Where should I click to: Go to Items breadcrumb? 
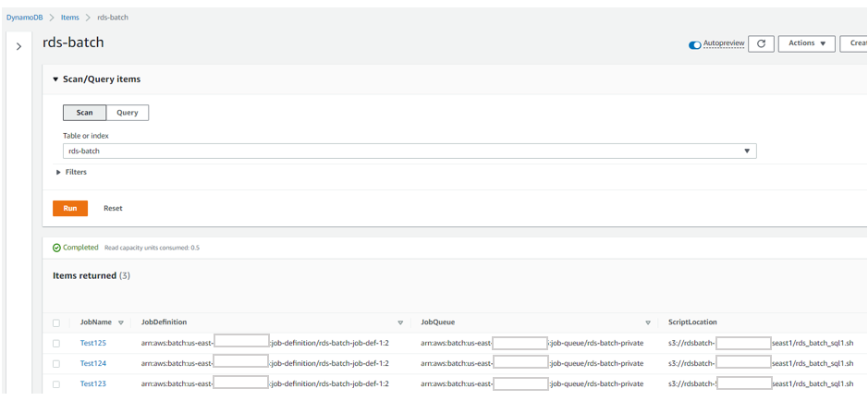[x=69, y=18]
